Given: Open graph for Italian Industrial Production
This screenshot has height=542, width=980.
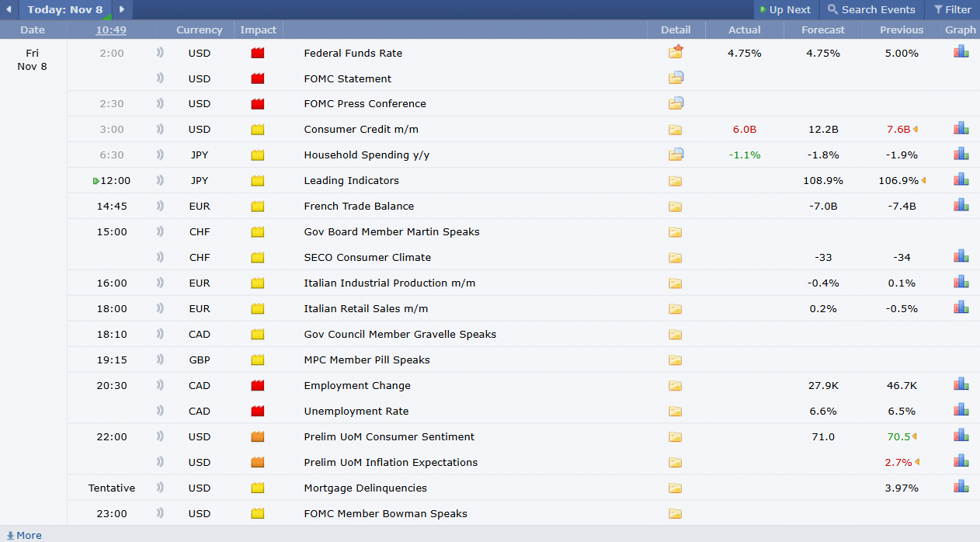Looking at the screenshot, I should coord(961,282).
